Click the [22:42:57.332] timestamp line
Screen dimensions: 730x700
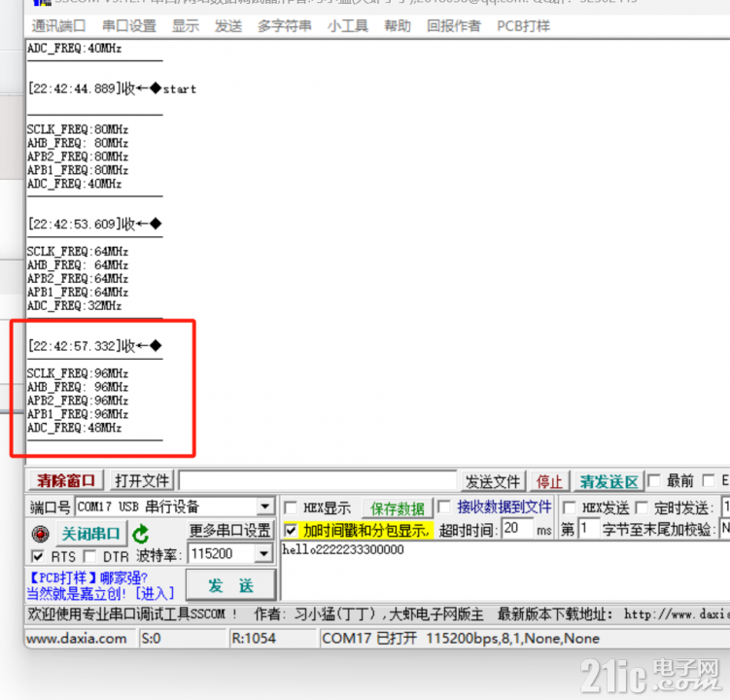point(94,345)
